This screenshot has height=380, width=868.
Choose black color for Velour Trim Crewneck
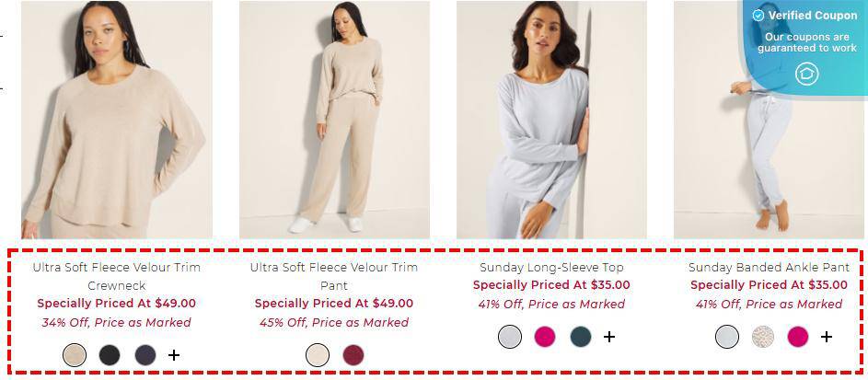click(x=110, y=354)
